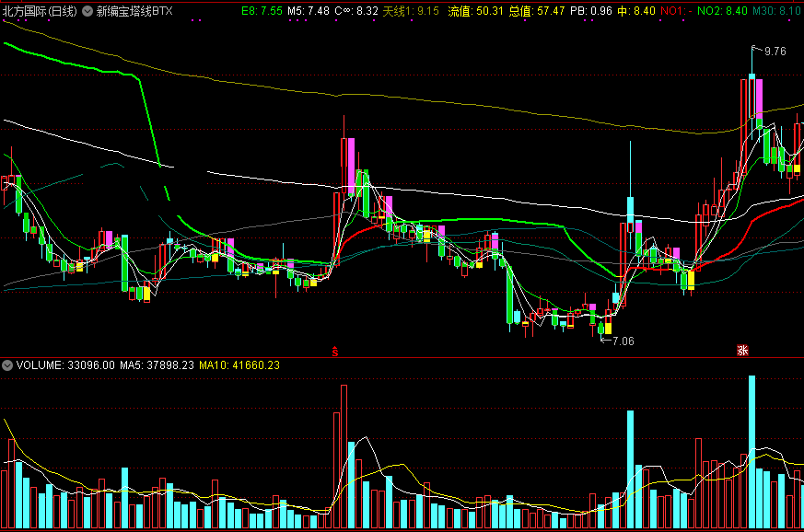Select the M5: 7.48 value
This screenshot has width=804, height=532.
tap(309, 11)
